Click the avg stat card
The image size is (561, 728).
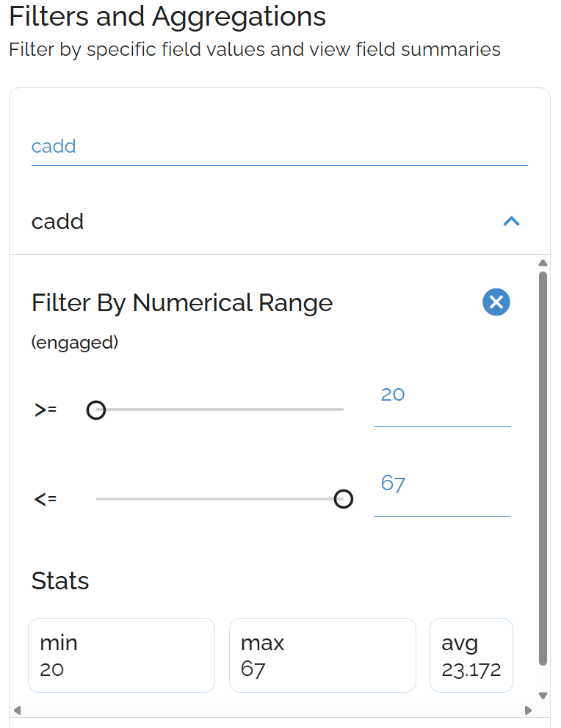[471, 655]
